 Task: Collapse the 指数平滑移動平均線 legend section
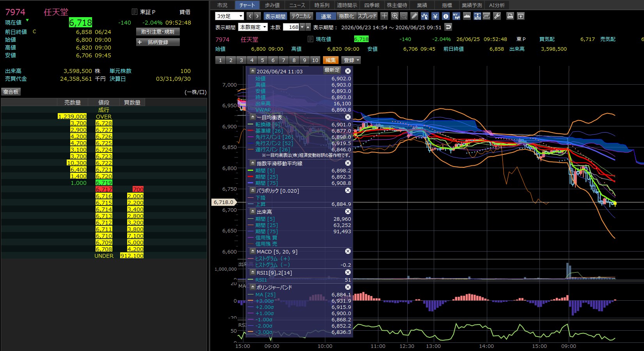coord(252,163)
